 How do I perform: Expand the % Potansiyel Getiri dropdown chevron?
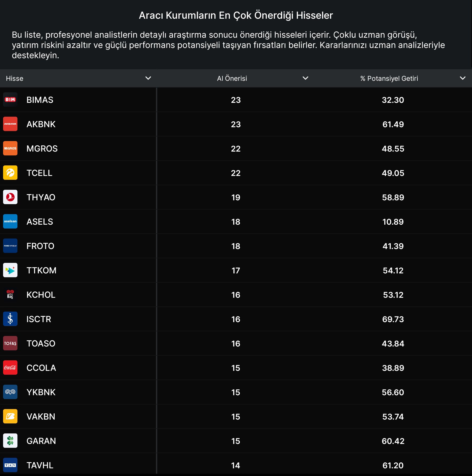[x=463, y=78]
